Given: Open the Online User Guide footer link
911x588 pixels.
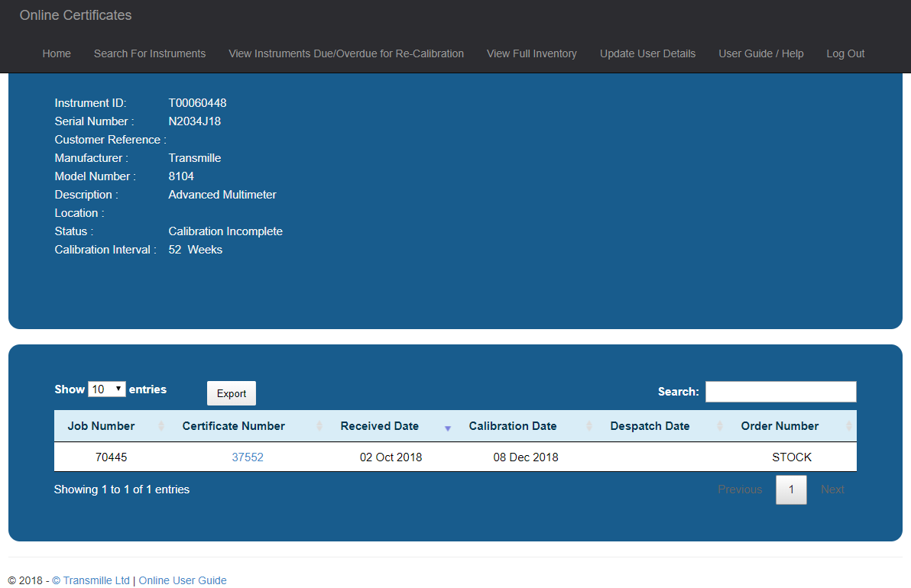Looking at the screenshot, I should pos(183,580).
